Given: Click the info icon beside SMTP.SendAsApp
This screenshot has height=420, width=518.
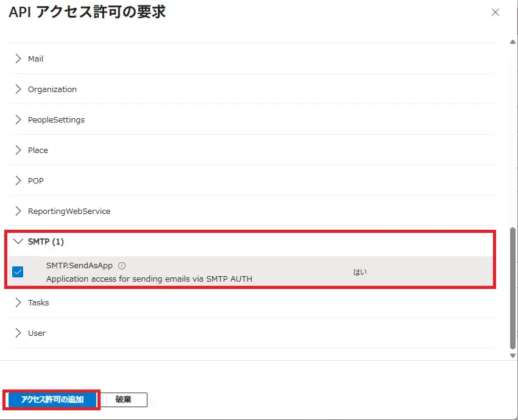Looking at the screenshot, I should (x=122, y=266).
